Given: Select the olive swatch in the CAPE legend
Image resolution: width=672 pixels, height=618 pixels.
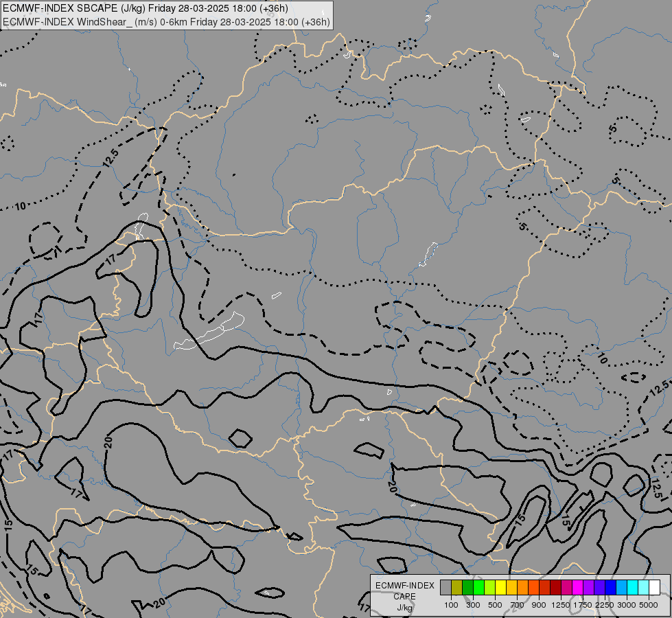Looking at the screenshot, I should click(457, 588).
